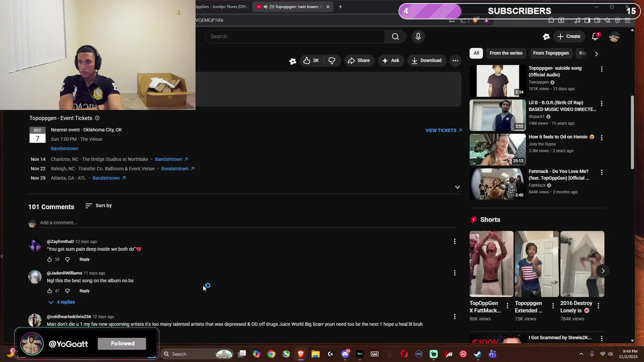Click the Share button

pyautogui.click(x=358, y=60)
